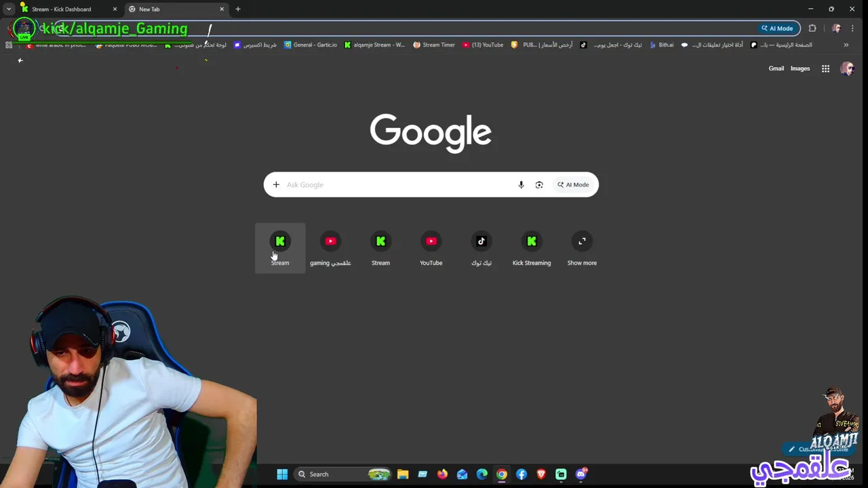This screenshot has height=488, width=868.
Task: Open Google Lens image search icon
Action: point(539,184)
